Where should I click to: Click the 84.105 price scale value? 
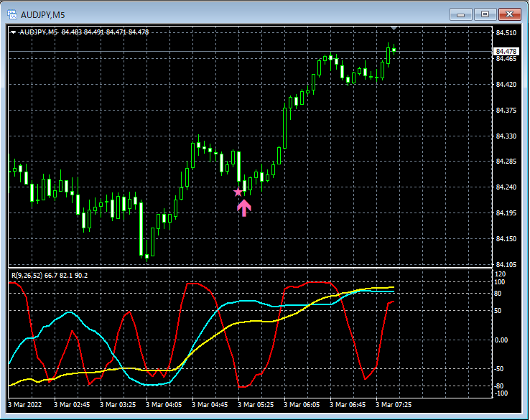506,265
